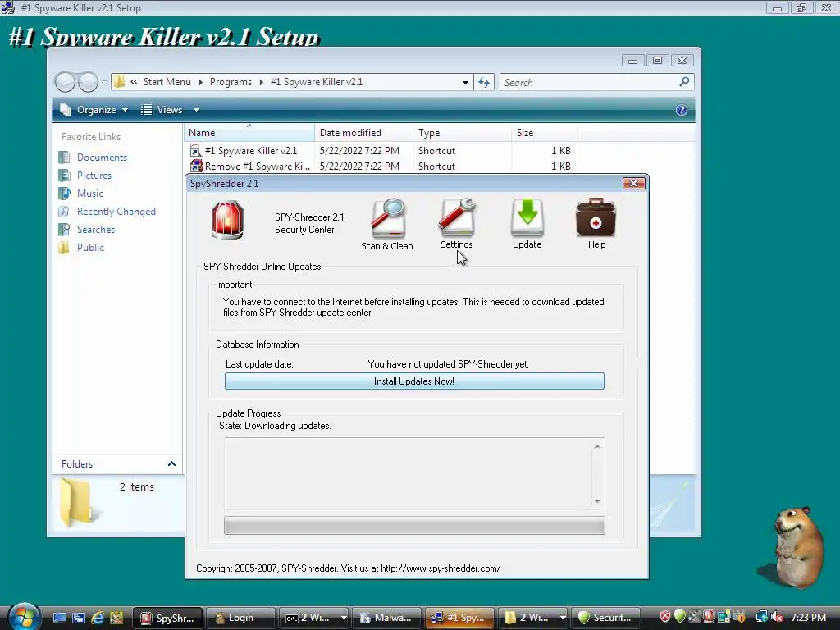Screen dimensions: 840x630
Task: Launch Internet Explorer from quick launch
Action: coord(98,618)
